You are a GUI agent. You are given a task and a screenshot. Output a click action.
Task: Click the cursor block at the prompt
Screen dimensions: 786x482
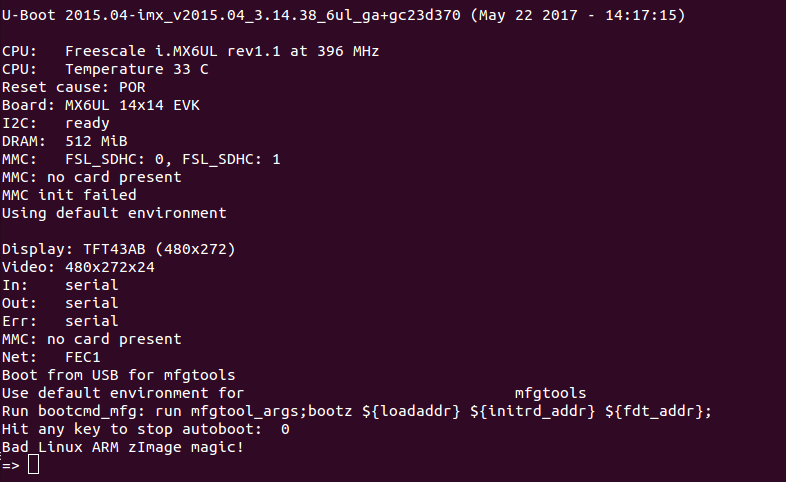pos(33,465)
